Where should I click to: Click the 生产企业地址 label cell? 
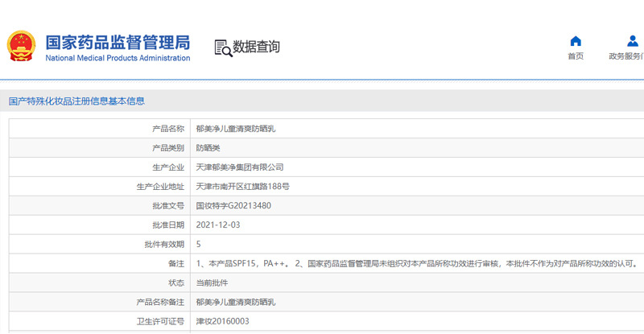pos(100,187)
